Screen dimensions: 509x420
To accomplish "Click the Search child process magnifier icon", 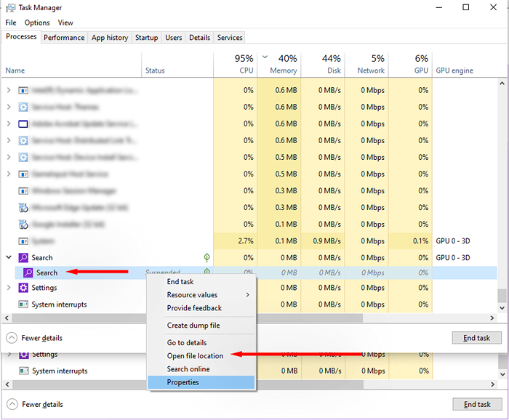I will (28, 272).
